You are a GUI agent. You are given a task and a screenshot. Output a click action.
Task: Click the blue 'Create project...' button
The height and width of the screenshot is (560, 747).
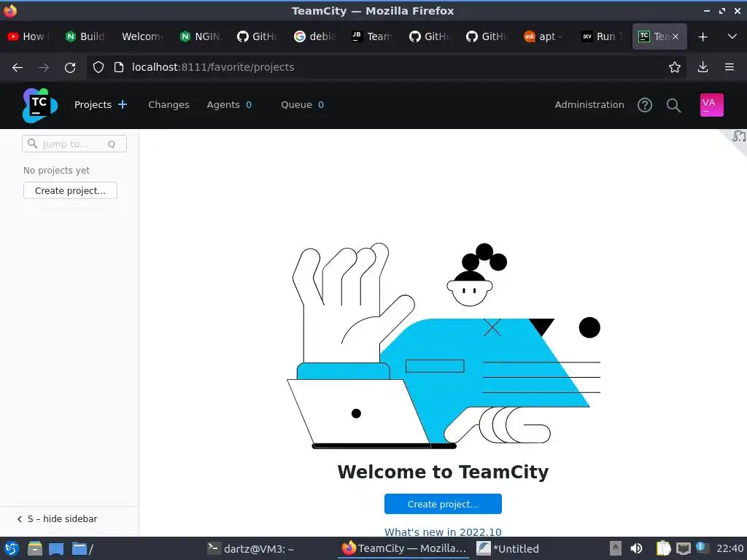coord(443,504)
